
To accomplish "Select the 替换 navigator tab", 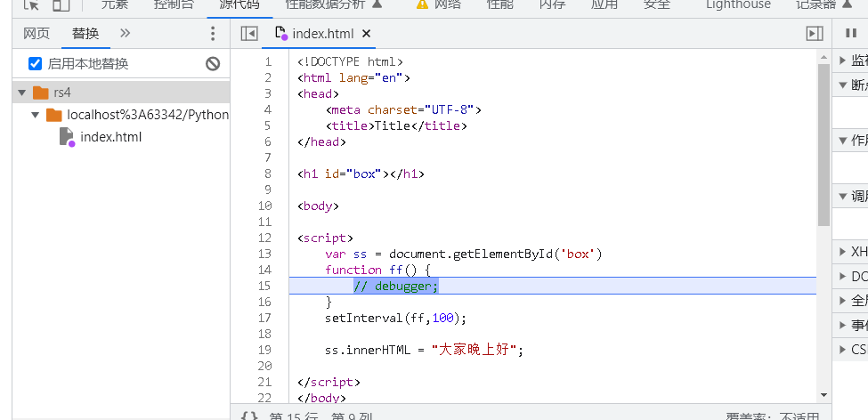I will click(85, 34).
